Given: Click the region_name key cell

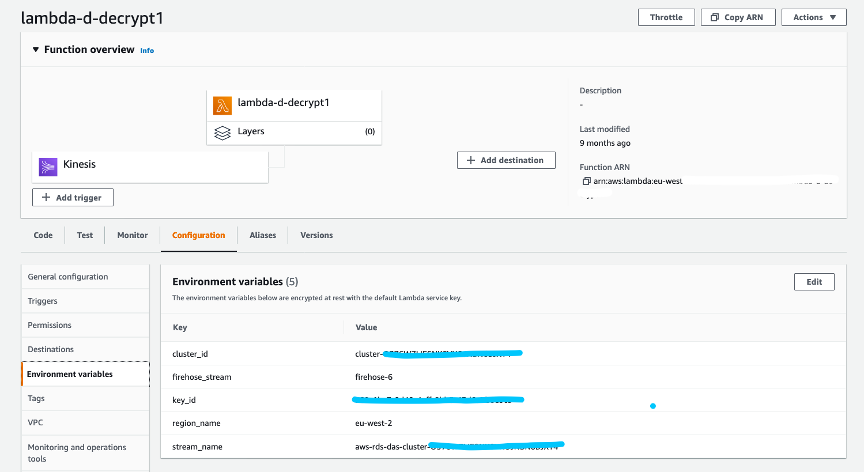Looking at the screenshot, I should point(196,424).
